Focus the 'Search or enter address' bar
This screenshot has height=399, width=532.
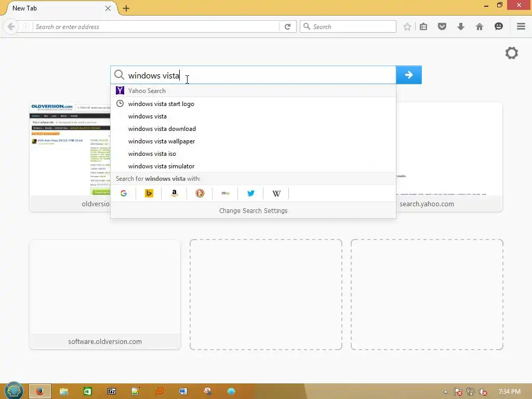pos(156,26)
